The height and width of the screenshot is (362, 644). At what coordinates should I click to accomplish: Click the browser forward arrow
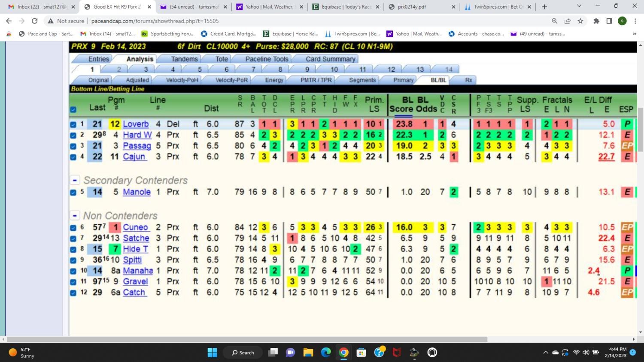click(x=21, y=21)
